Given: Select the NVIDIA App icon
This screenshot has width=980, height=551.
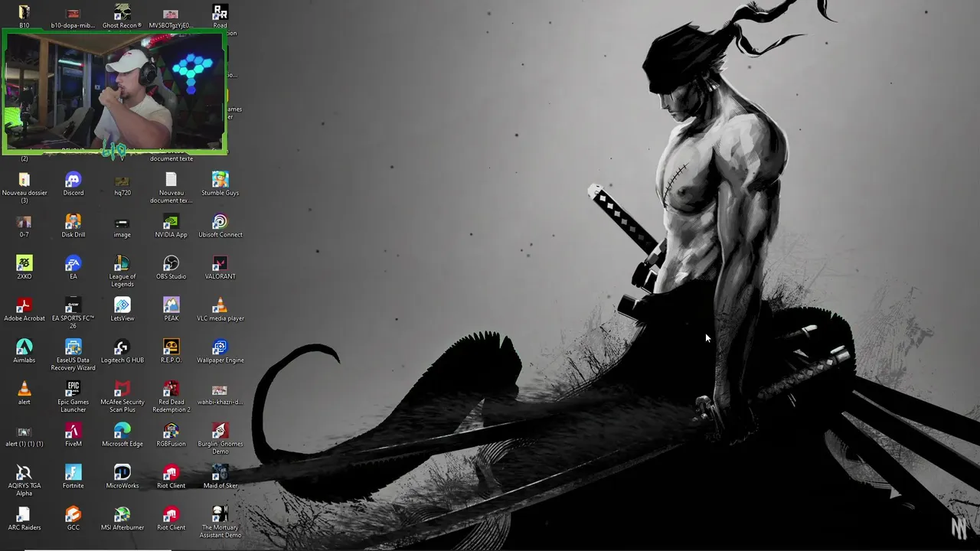Looking at the screenshot, I should [x=171, y=222].
